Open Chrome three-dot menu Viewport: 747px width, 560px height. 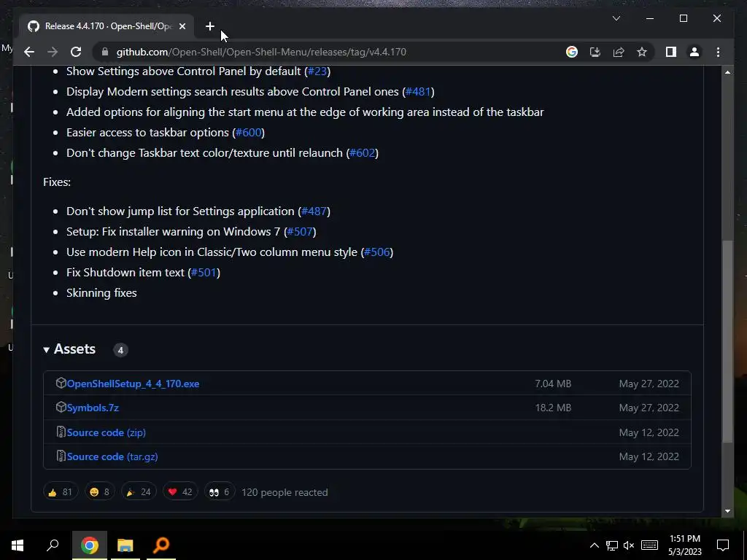pyautogui.click(x=718, y=52)
